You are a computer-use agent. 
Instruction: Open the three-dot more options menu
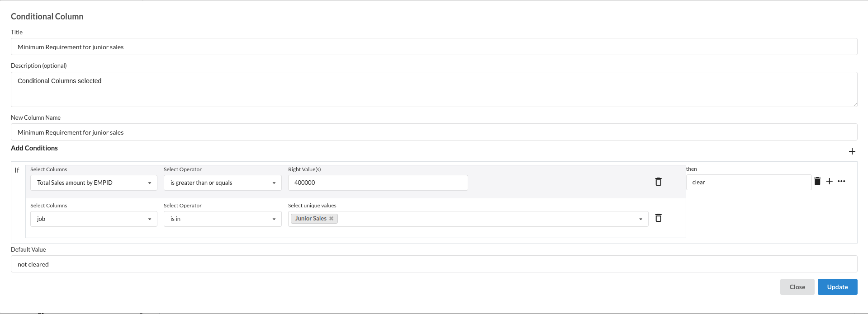click(x=841, y=181)
